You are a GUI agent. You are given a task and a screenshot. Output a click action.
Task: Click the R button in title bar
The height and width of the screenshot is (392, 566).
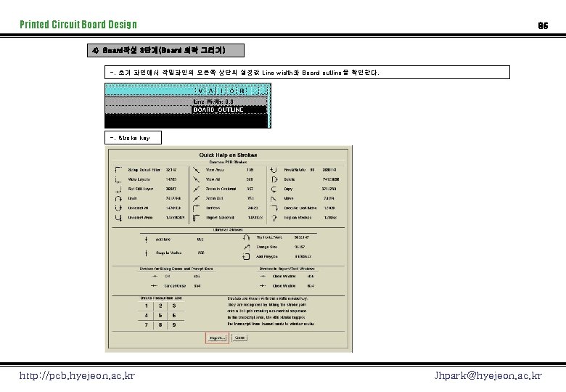[242, 91]
